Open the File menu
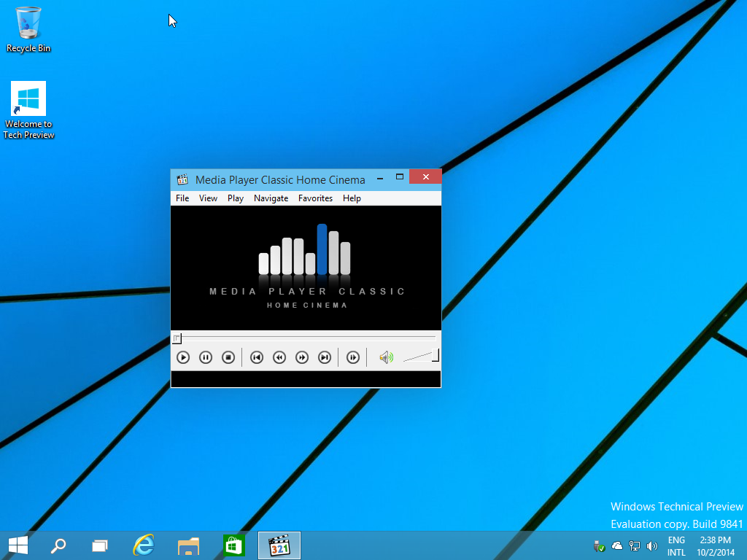 pyautogui.click(x=182, y=198)
